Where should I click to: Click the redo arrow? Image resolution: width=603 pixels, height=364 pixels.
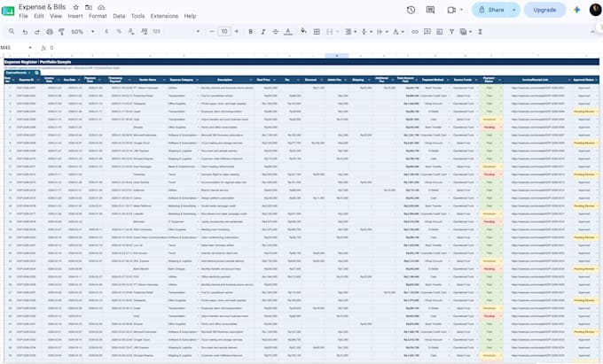point(37,32)
